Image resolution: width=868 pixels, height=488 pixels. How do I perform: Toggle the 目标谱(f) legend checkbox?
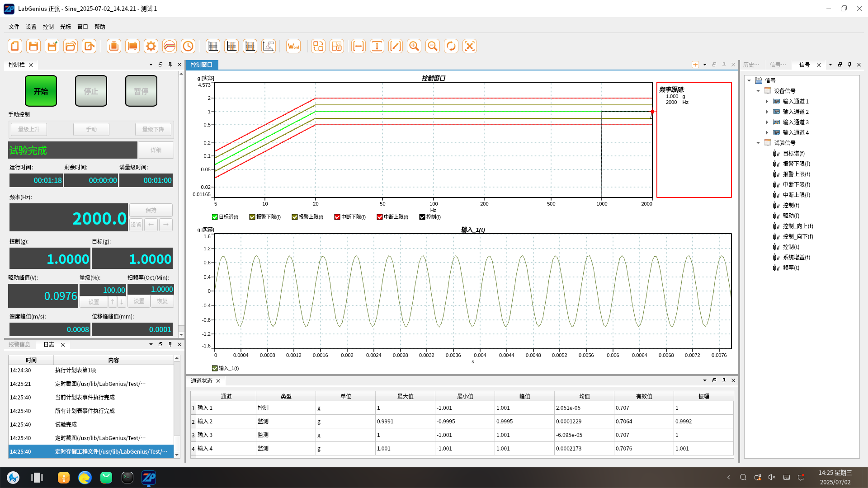[x=215, y=217]
